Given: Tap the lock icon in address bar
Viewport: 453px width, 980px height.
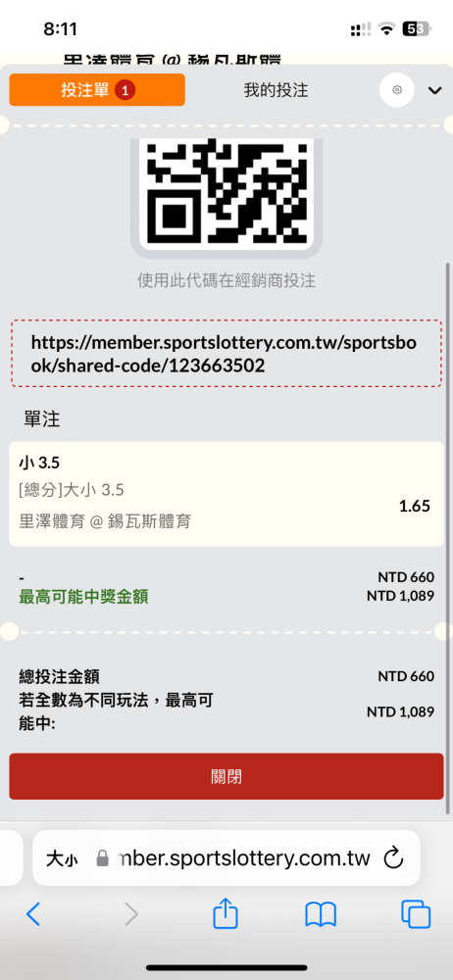Looking at the screenshot, I should point(103,858).
